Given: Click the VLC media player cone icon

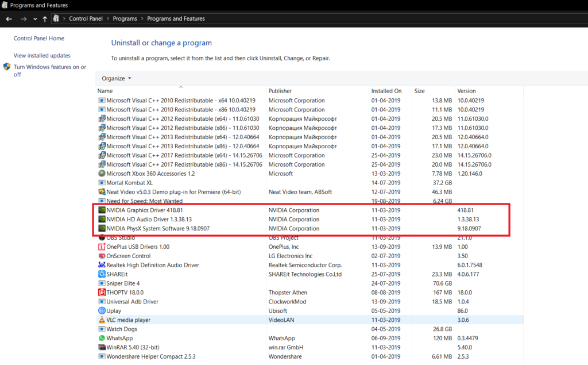Looking at the screenshot, I should pyautogui.click(x=102, y=320).
